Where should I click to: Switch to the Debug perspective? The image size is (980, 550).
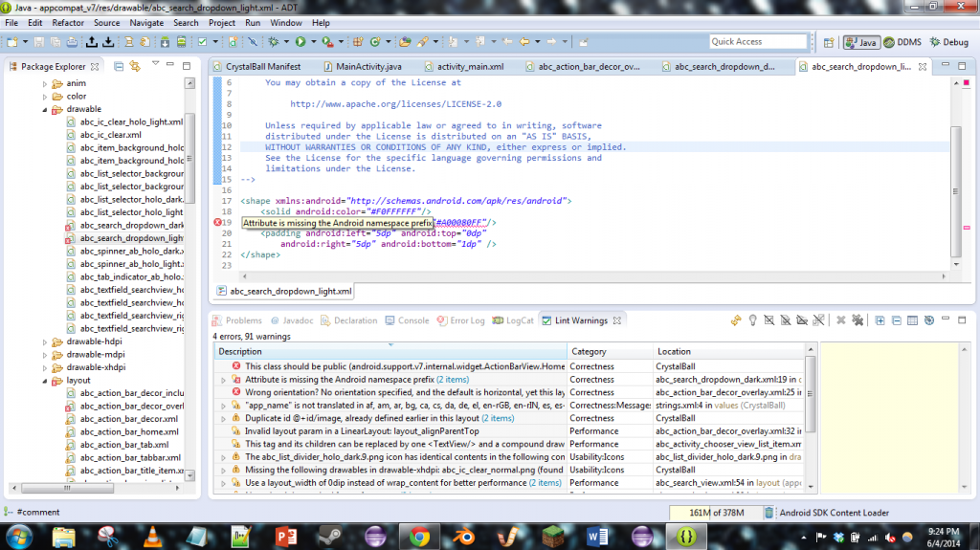point(949,42)
